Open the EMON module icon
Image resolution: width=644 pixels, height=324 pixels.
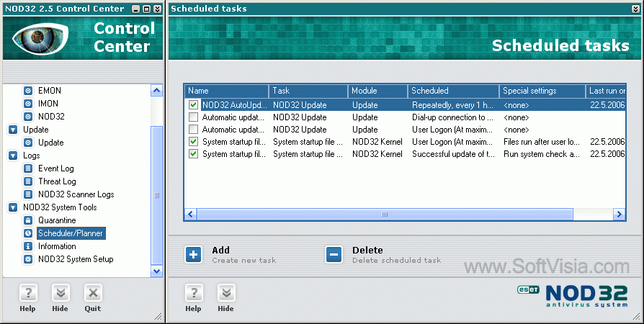tap(28, 91)
